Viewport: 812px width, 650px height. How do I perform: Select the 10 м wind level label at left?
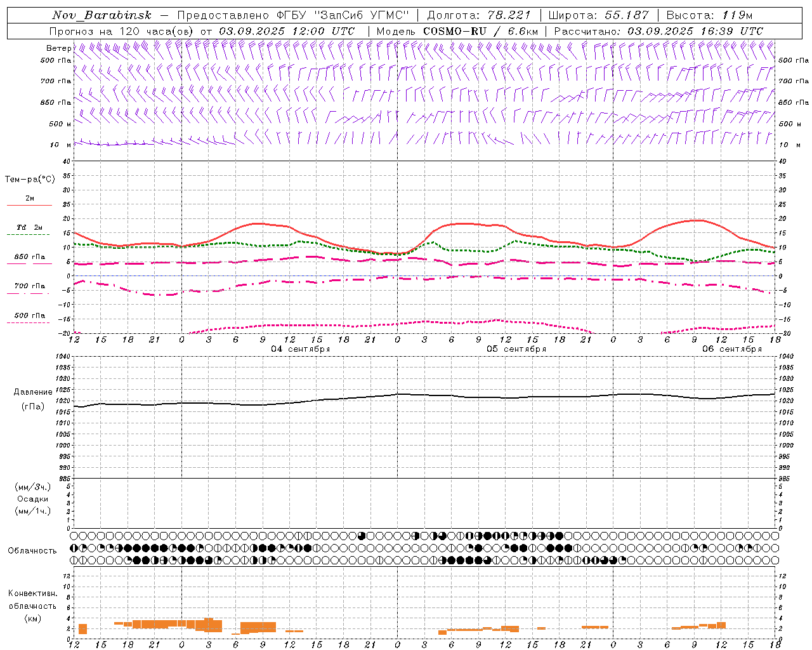click(61, 145)
